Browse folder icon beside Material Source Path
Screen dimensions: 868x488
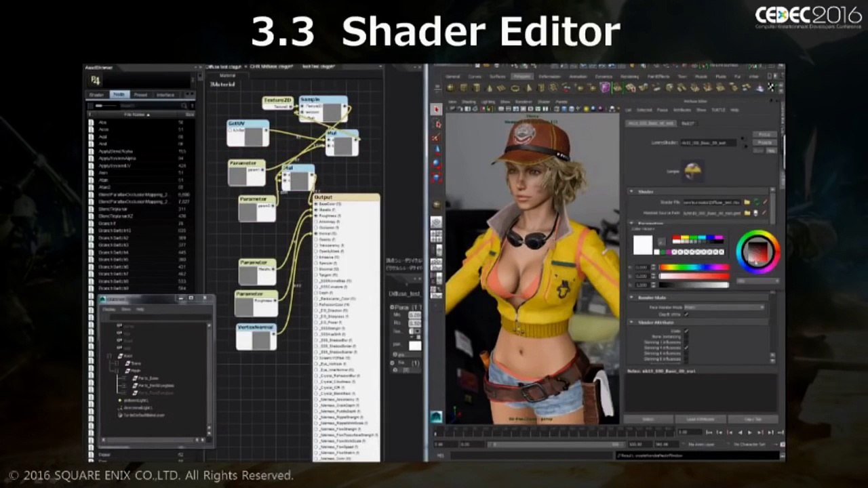(x=747, y=213)
